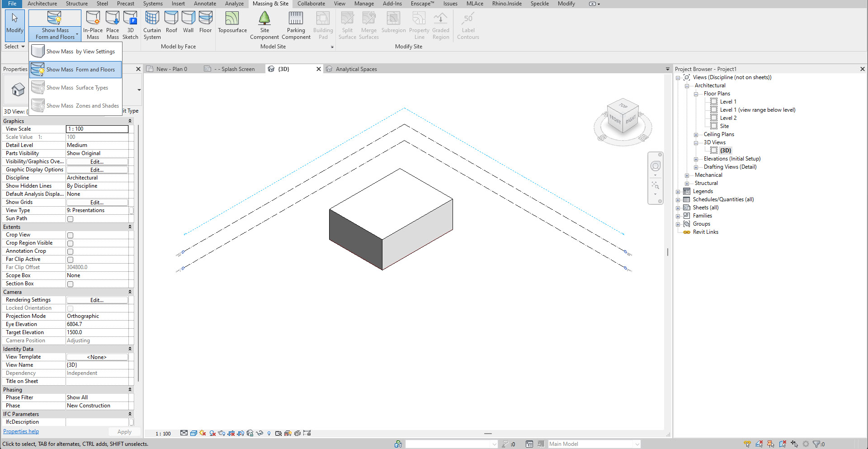
Task: Open the Visual Style control in view bar
Action: [193, 433]
